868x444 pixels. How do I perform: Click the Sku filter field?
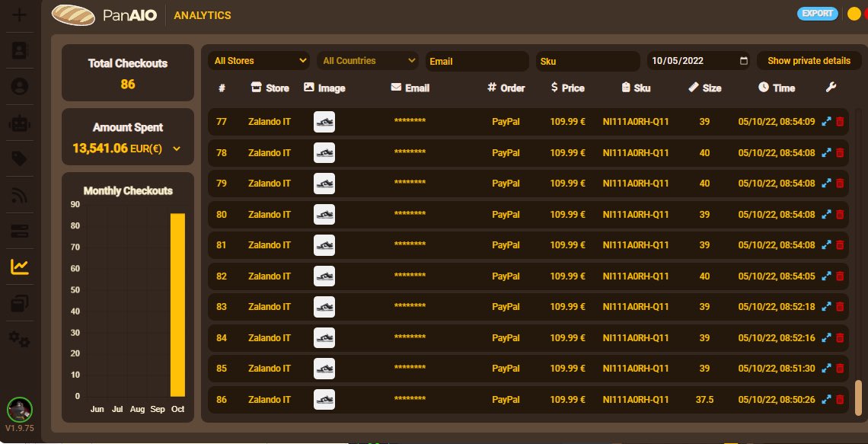pyautogui.click(x=588, y=62)
